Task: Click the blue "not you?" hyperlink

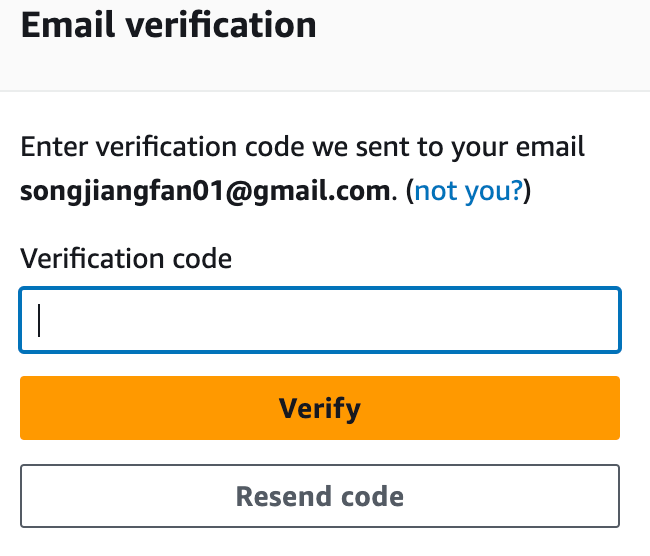Action: point(469,190)
